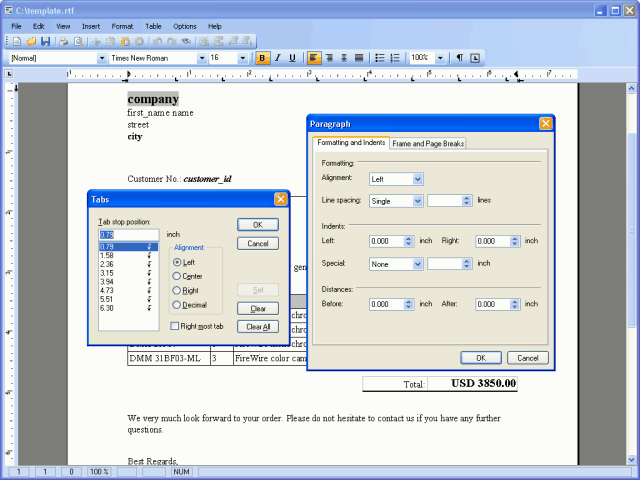Screen dimensions: 640x480
Task: Enable the Right most tab checkbox
Action: [174, 326]
